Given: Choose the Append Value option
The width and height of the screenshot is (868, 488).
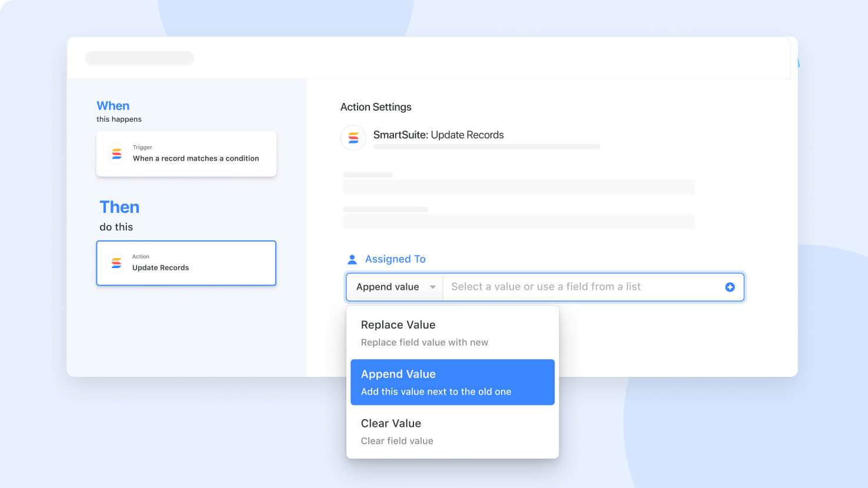Looking at the screenshot, I should [452, 382].
